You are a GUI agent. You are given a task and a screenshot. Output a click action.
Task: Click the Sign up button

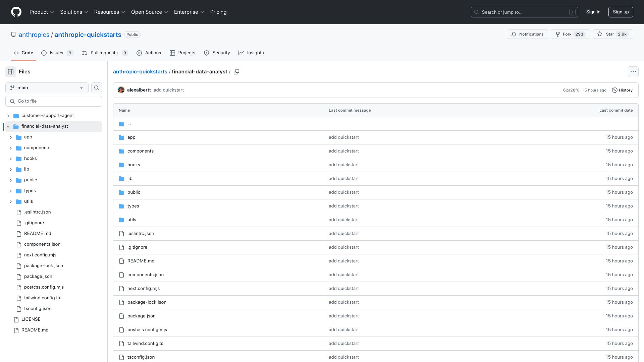pos(621,12)
